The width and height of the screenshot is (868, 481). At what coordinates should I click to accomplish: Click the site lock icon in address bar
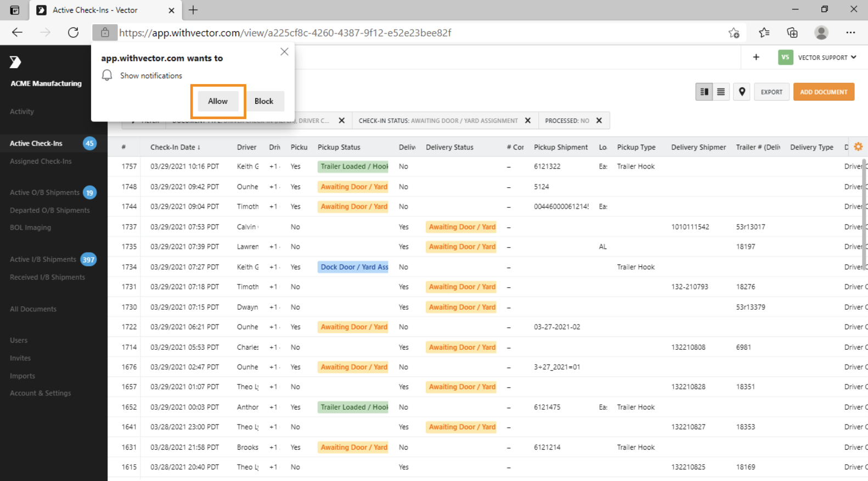(x=105, y=32)
